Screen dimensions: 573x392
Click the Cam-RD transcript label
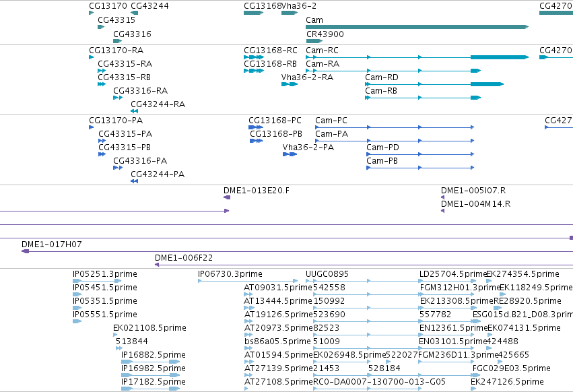(x=382, y=77)
